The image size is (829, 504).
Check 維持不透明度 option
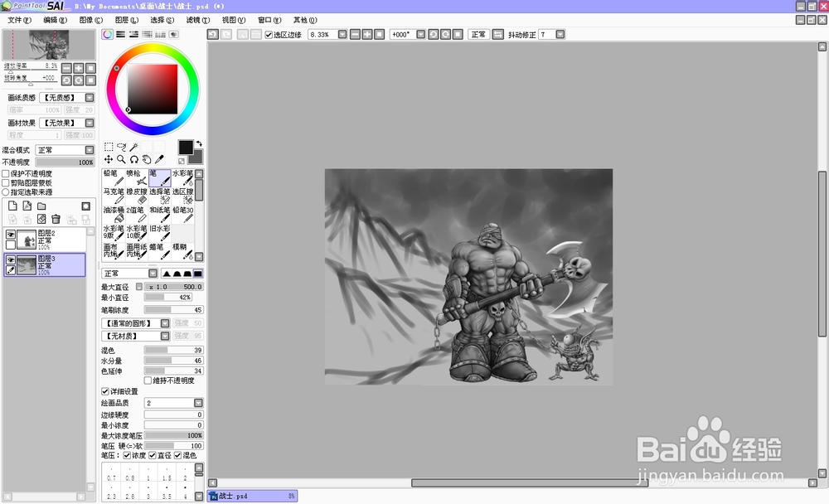click(148, 380)
